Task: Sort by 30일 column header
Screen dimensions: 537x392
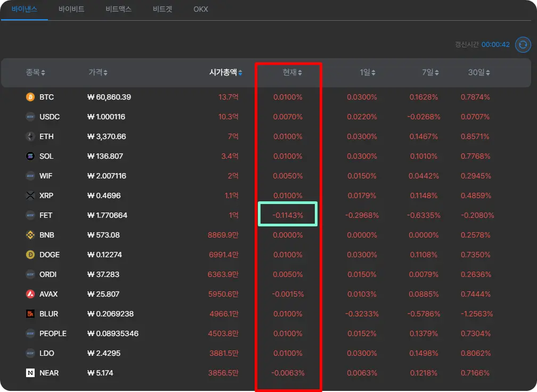Action: pyautogui.click(x=479, y=72)
